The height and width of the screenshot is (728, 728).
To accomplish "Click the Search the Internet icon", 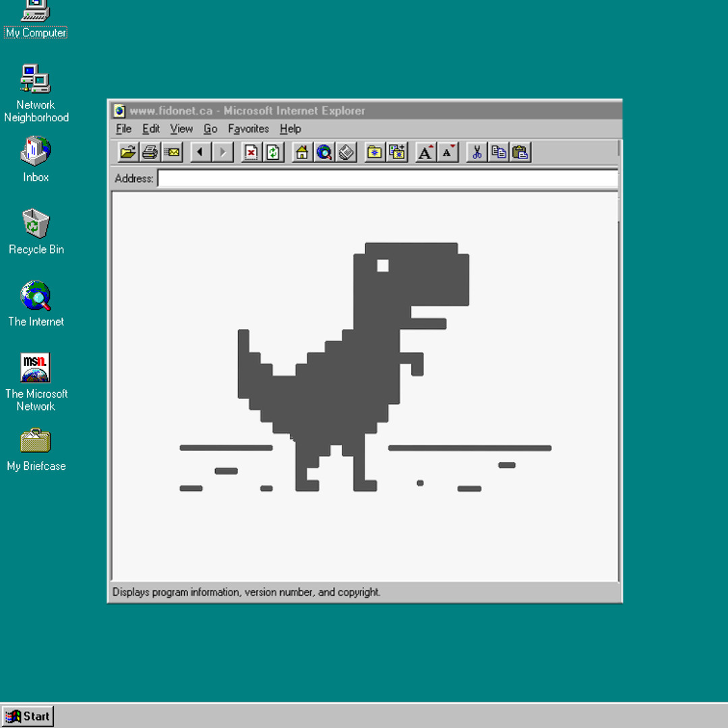I will [x=324, y=152].
